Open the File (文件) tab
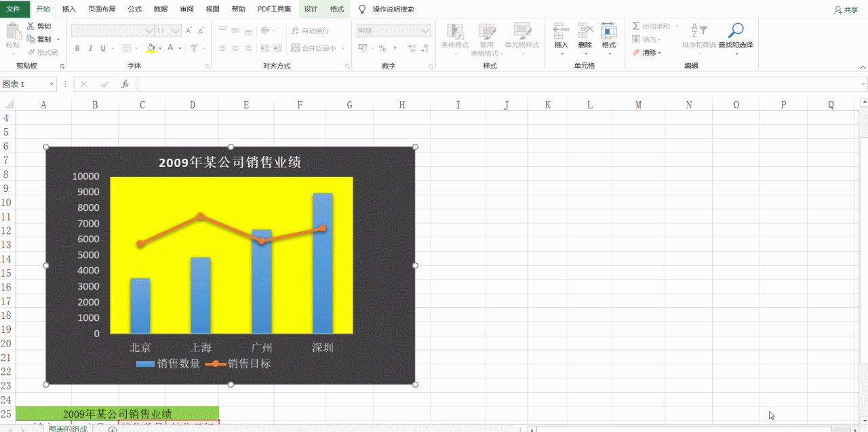868x432 pixels. pyautogui.click(x=14, y=9)
